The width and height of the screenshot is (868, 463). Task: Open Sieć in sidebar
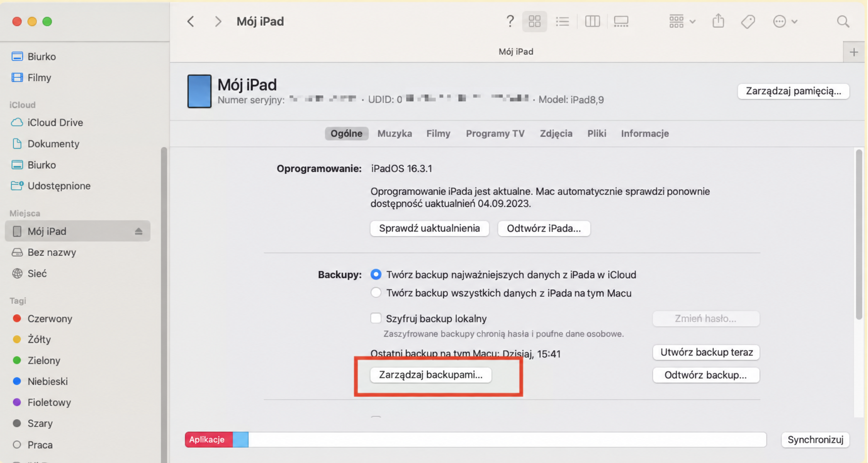click(x=29, y=273)
